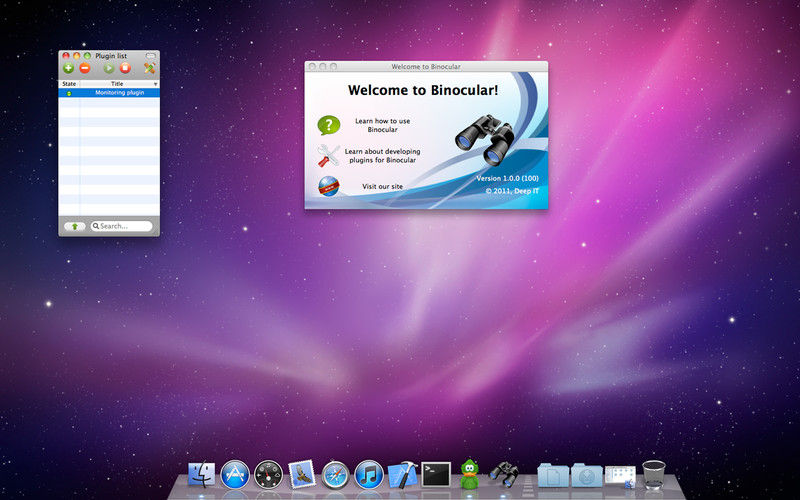Click the binoculars logo in the welcome window

485,140
